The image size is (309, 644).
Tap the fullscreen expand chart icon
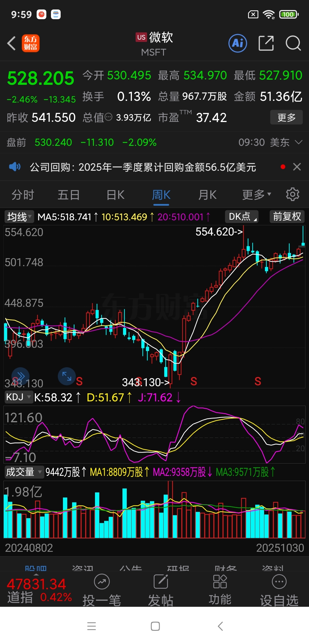click(x=67, y=376)
